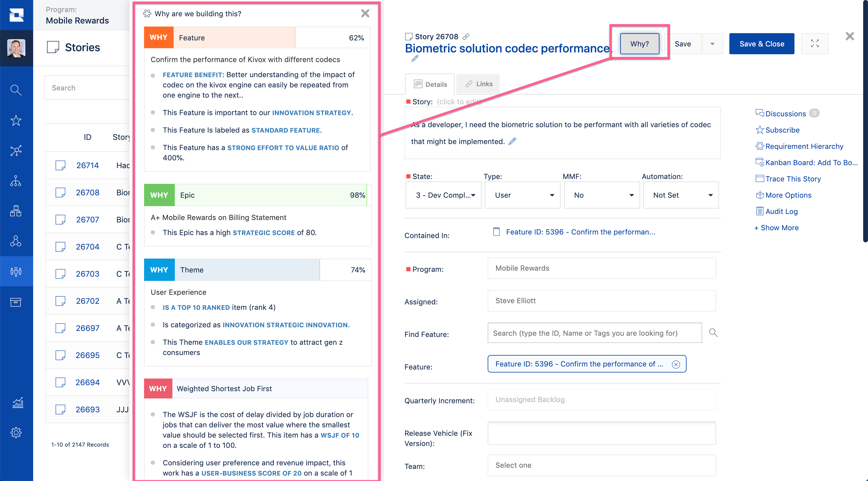Open the Automation dropdown showing Not Set
This screenshot has height=481, width=868.
[x=681, y=195]
